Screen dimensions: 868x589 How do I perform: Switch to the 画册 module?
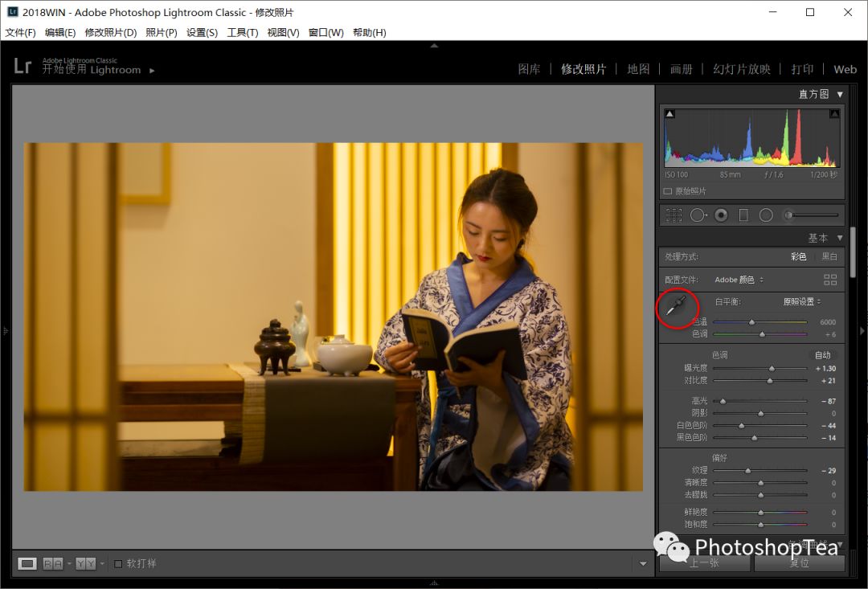click(682, 69)
